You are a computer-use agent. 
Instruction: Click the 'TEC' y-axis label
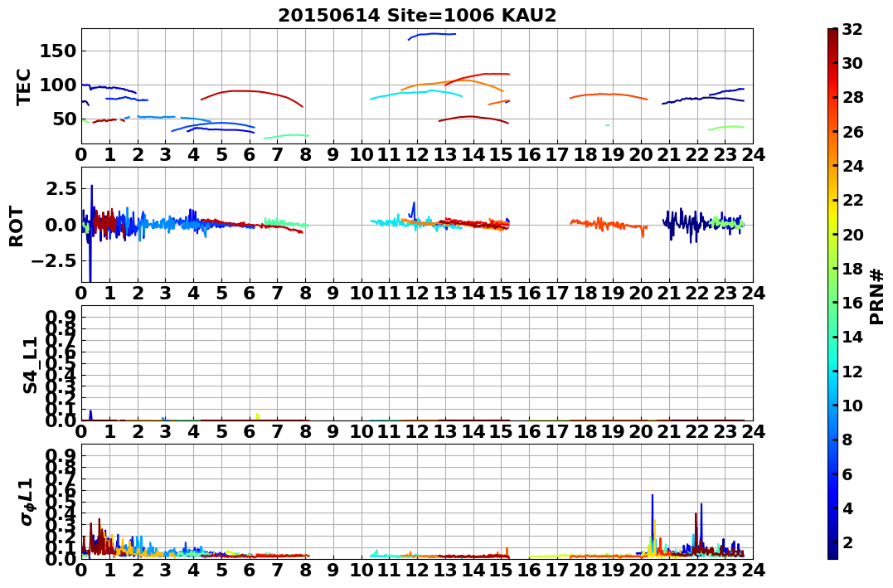23,86
